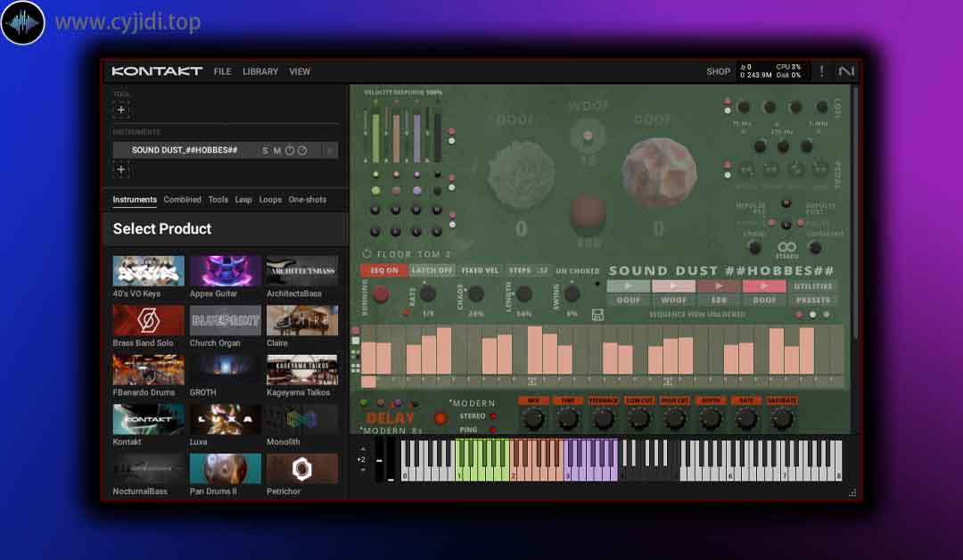Select the 40's VO Keys product

pos(148,277)
